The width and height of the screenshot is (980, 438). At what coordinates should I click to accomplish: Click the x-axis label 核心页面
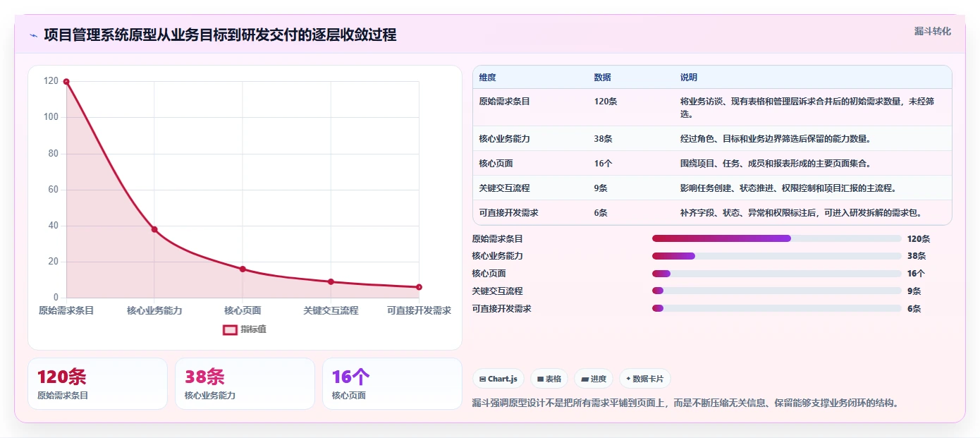243,310
